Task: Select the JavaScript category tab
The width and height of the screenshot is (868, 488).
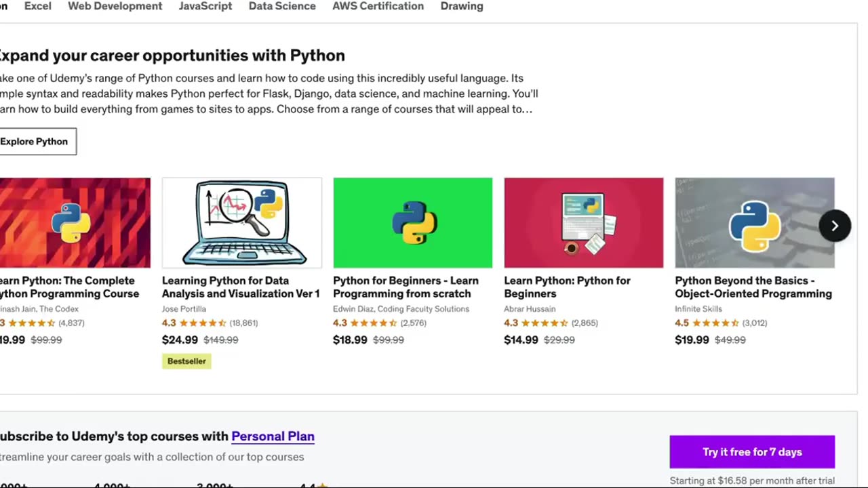Action: (x=205, y=6)
